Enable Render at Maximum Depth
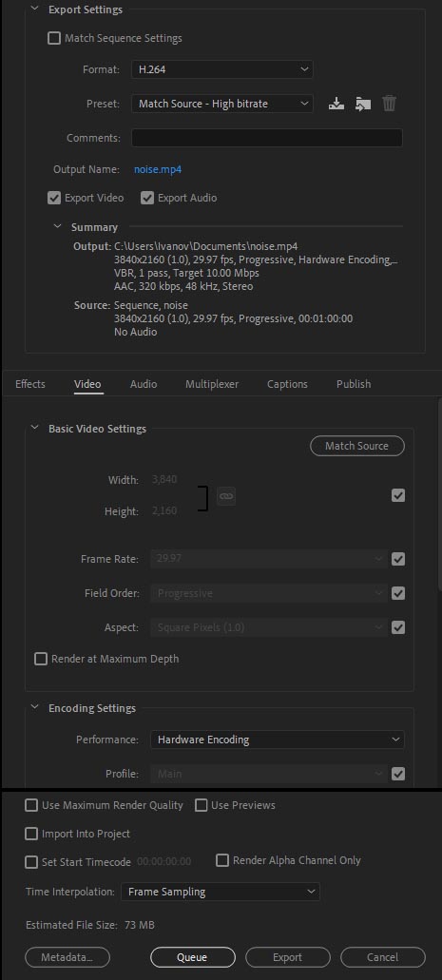This screenshot has height=980, width=442. [41, 659]
